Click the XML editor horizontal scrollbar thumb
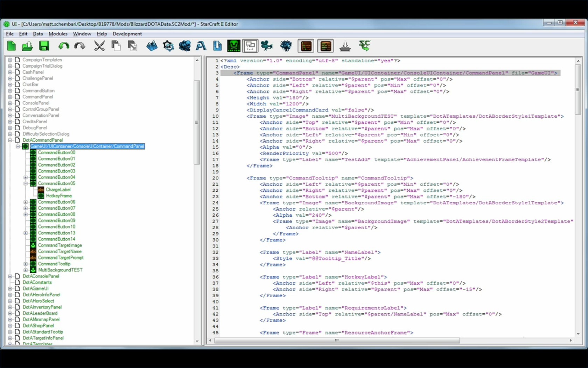Screen dimensions: 588x368 [337, 340]
